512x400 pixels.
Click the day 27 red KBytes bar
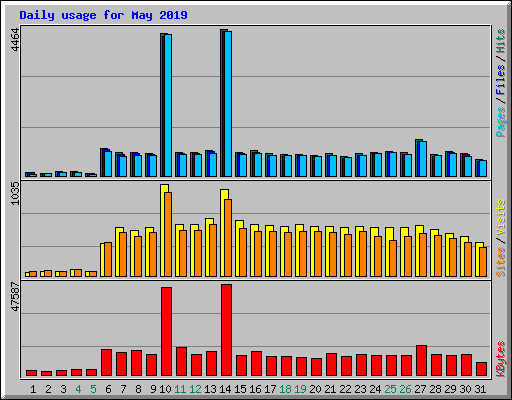(x=422, y=361)
